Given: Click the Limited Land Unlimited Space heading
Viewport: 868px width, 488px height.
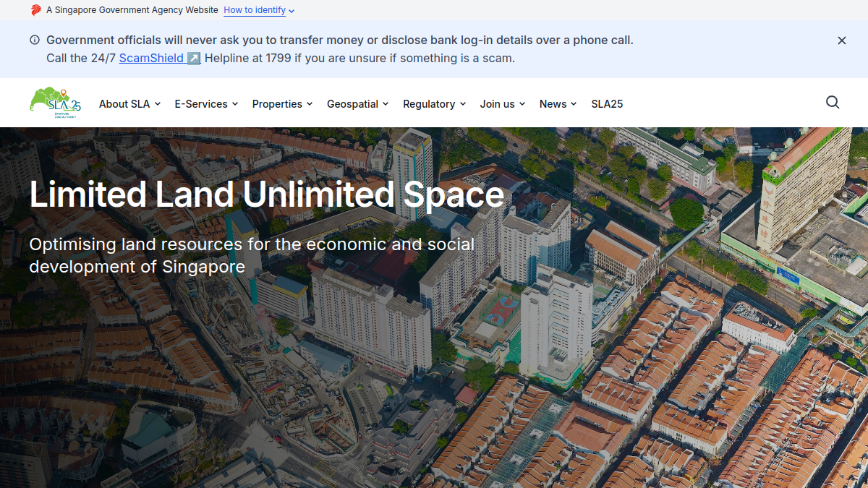Looking at the screenshot, I should click(x=266, y=194).
